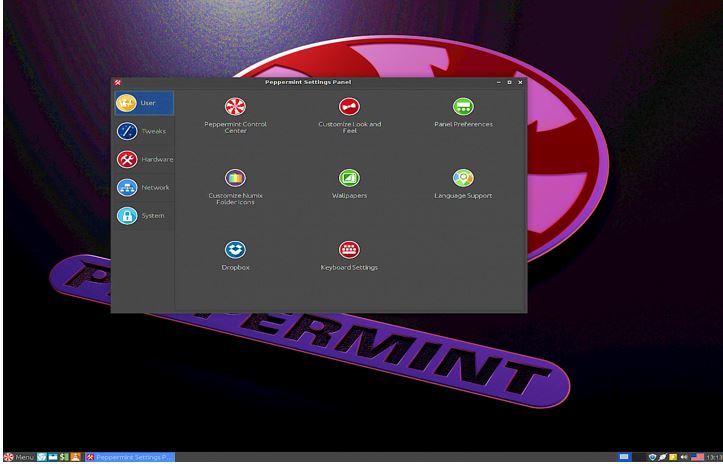Open the shield update icon in tray
Viewport: 723px width, 464px height.
652,457
